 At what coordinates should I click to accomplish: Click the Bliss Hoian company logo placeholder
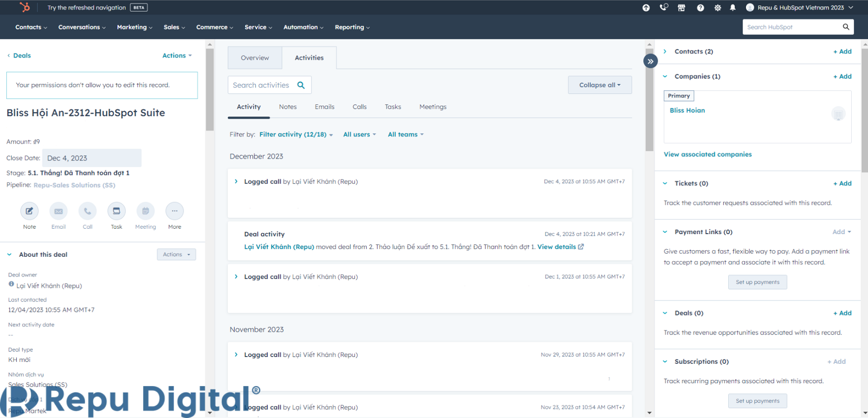pos(838,114)
